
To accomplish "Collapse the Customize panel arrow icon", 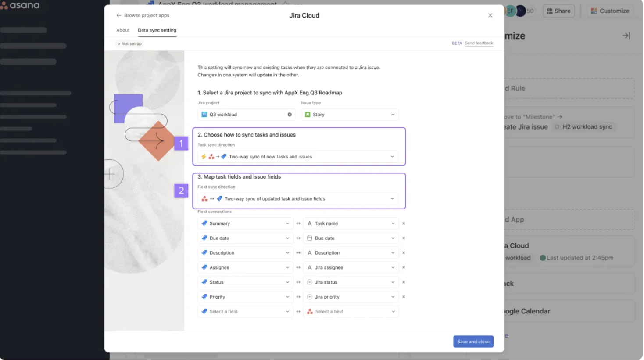I will click(626, 36).
